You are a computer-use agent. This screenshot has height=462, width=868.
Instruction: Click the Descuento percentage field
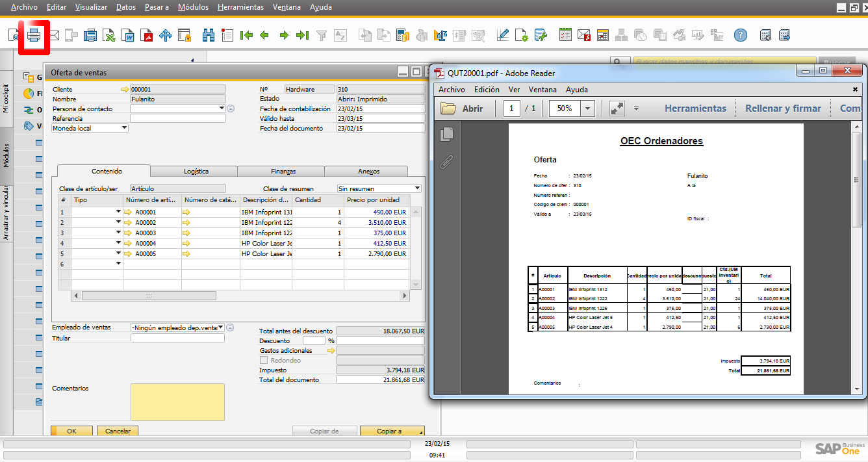click(314, 340)
